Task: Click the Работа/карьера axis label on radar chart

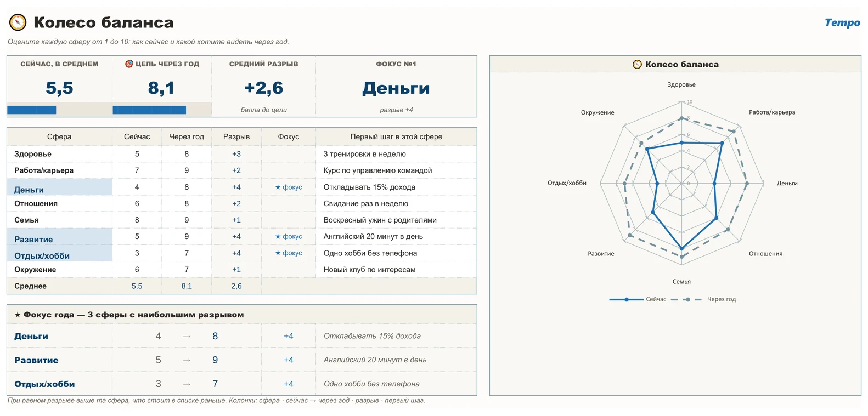Action: pos(772,112)
